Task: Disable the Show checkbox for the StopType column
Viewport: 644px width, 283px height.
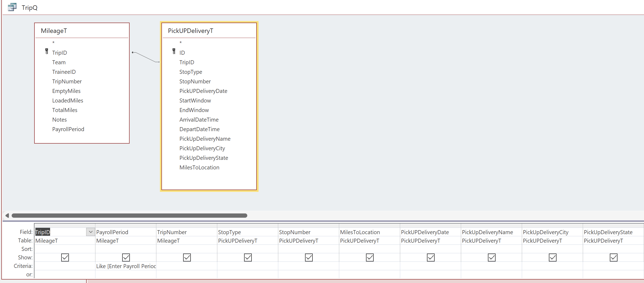Action: (x=248, y=258)
